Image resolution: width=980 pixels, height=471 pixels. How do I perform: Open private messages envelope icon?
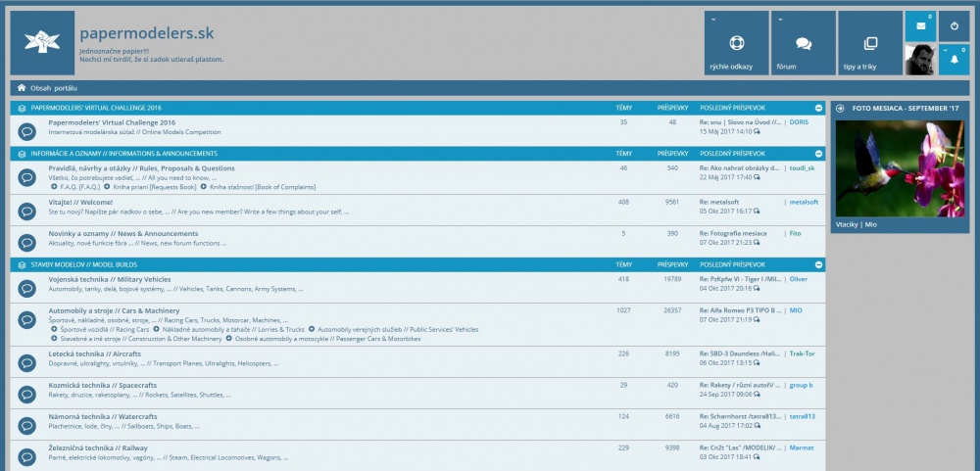point(920,26)
